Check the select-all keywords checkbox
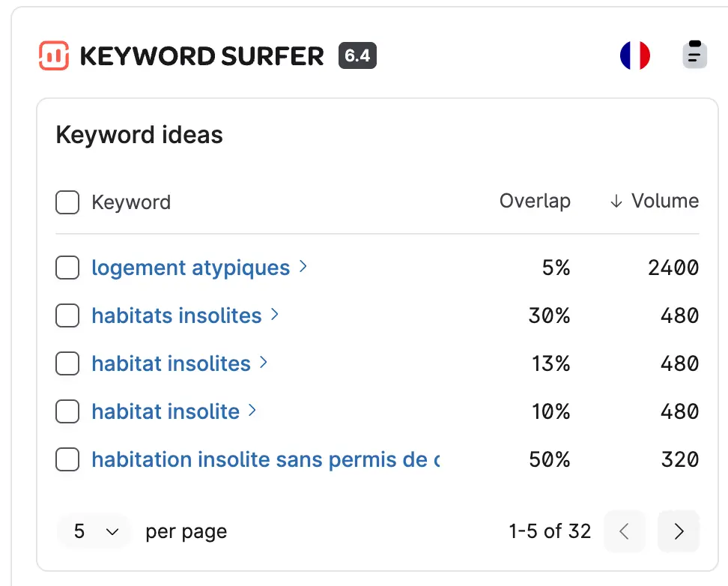 pyautogui.click(x=67, y=202)
